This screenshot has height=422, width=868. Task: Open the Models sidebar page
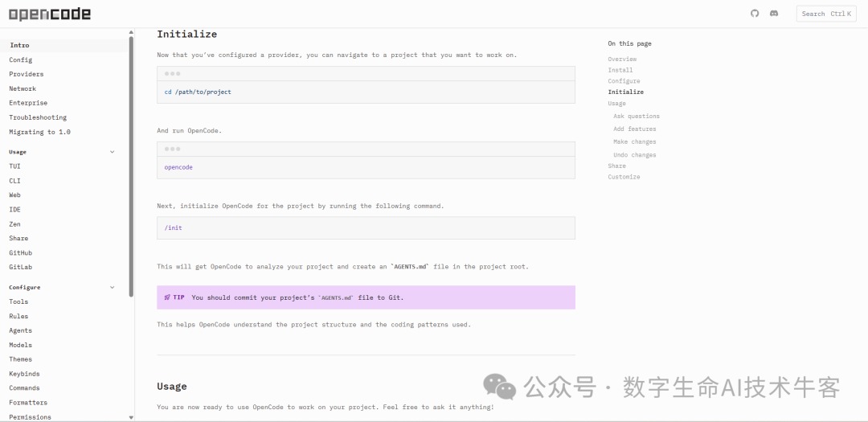20,345
